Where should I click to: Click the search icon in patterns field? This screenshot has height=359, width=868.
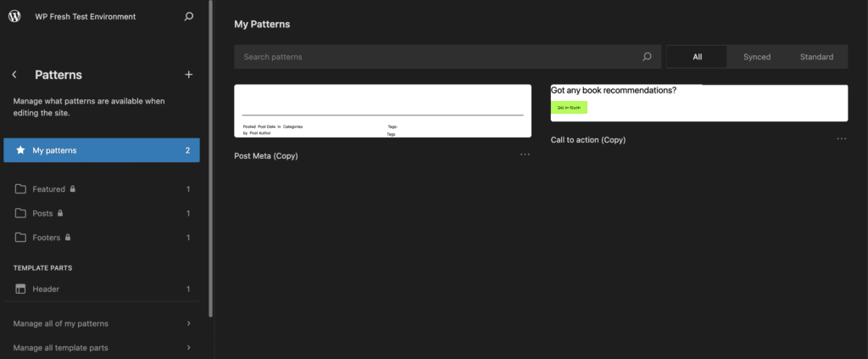point(647,57)
